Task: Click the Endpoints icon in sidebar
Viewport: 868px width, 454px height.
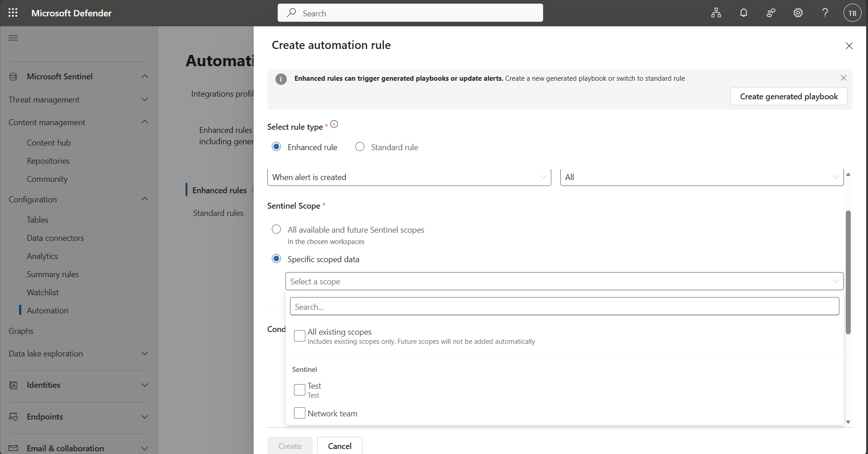Action: [x=13, y=417]
